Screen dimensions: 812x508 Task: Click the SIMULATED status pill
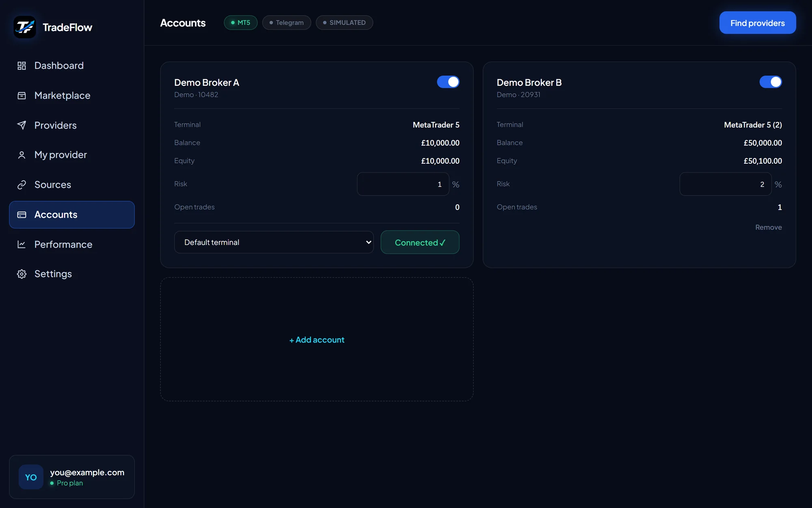344,23
